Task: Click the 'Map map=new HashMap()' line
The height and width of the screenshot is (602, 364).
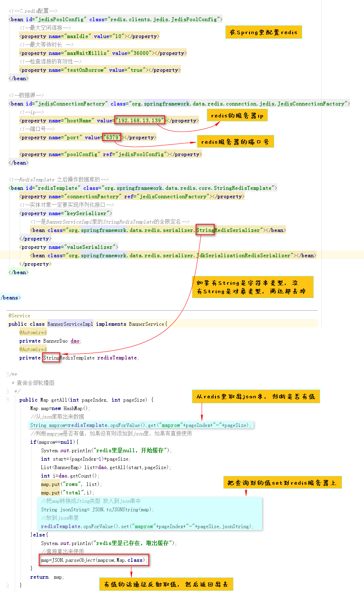Action: coord(60,408)
